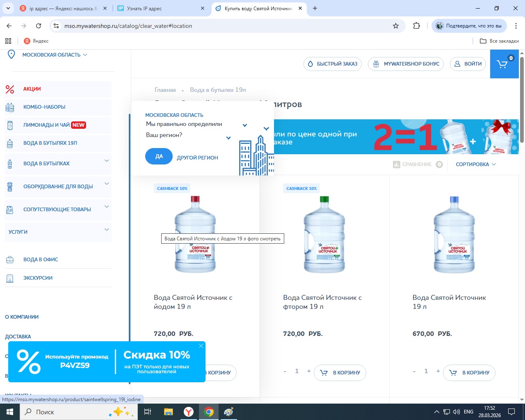Click the 19L bottle icon in sidebar

pyautogui.click(x=10, y=143)
